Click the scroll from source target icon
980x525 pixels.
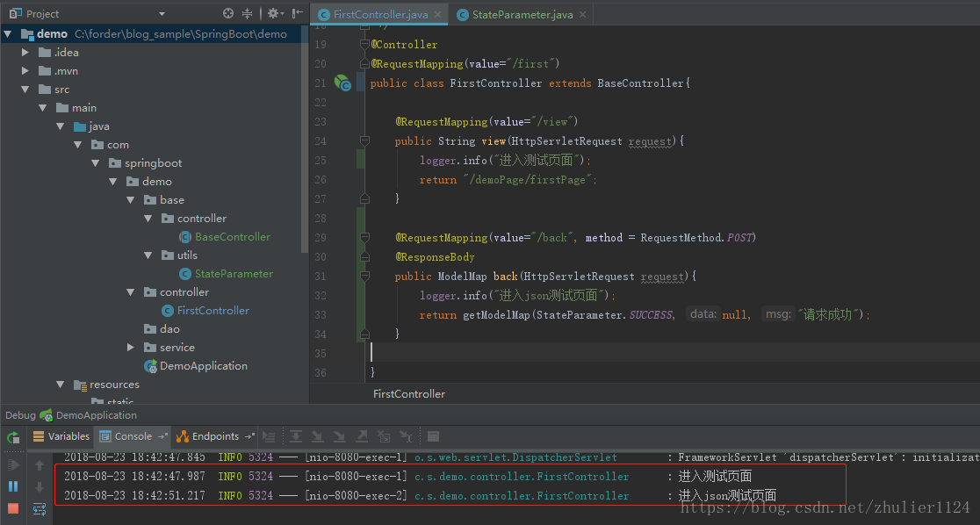228,13
